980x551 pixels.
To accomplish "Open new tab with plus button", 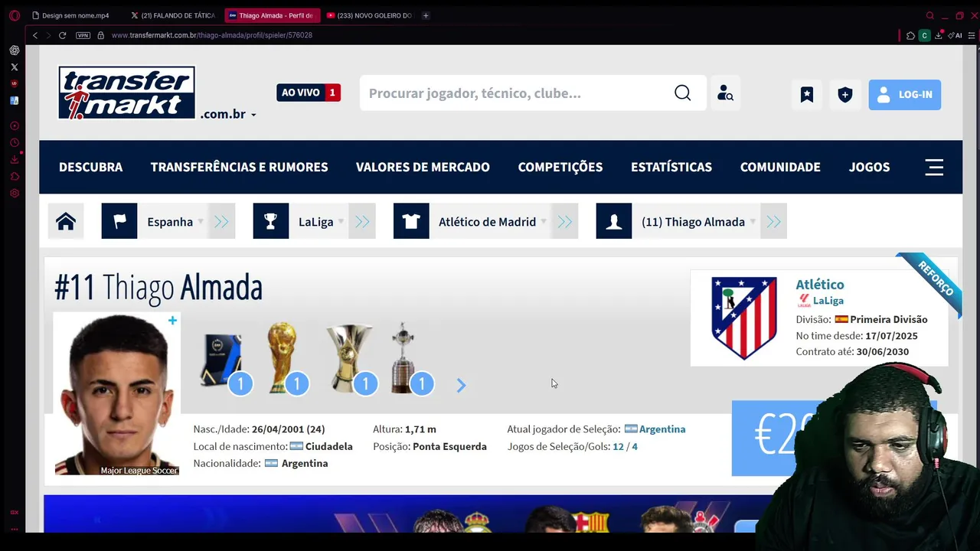I will pyautogui.click(x=426, y=15).
